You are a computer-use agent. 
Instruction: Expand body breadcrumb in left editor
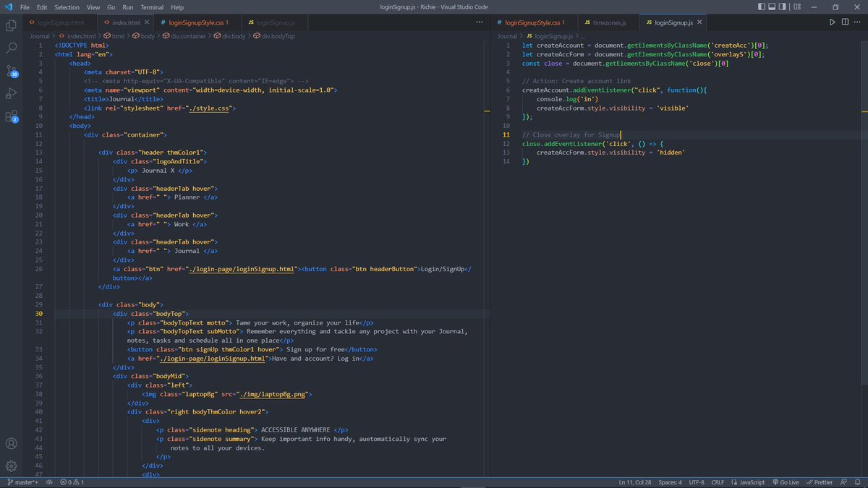(x=143, y=35)
